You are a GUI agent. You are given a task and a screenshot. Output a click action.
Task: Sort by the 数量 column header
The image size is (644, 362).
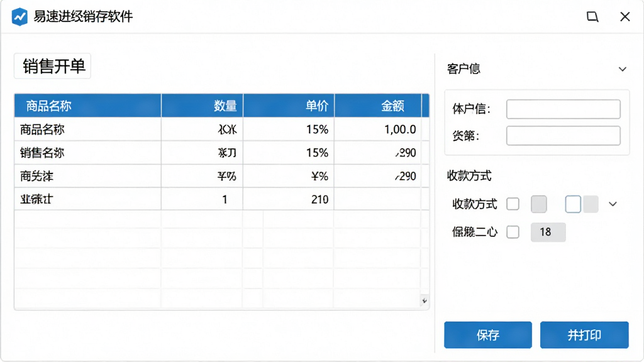click(202, 106)
